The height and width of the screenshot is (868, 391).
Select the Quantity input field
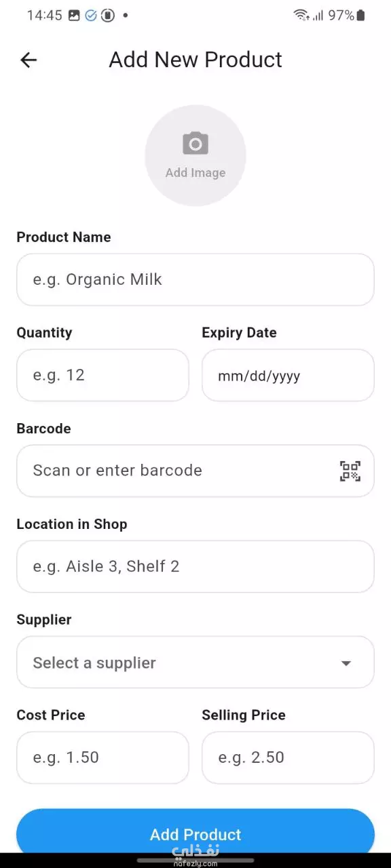103,376
